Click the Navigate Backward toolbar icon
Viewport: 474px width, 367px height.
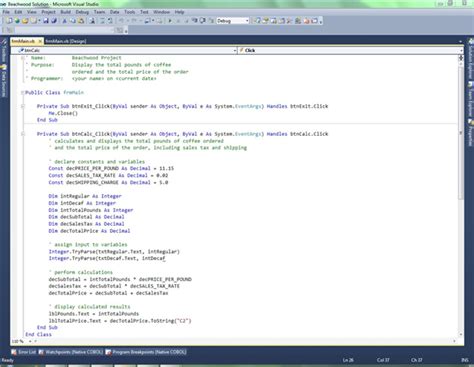pos(147,21)
